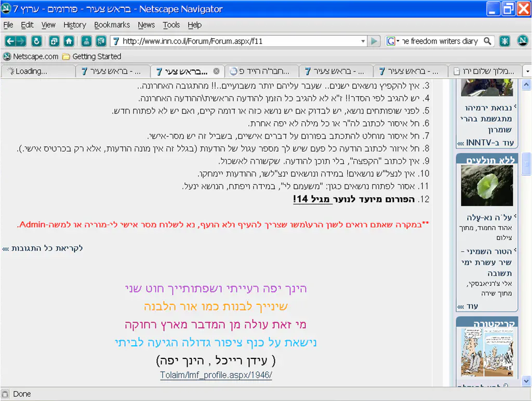Open the URL history dropdown arrow
Viewport: 532px width, 401px height.
pos(363,41)
